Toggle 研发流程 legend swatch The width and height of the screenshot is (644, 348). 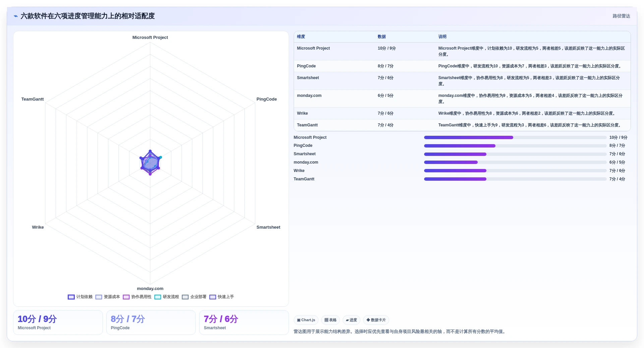click(158, 297)
